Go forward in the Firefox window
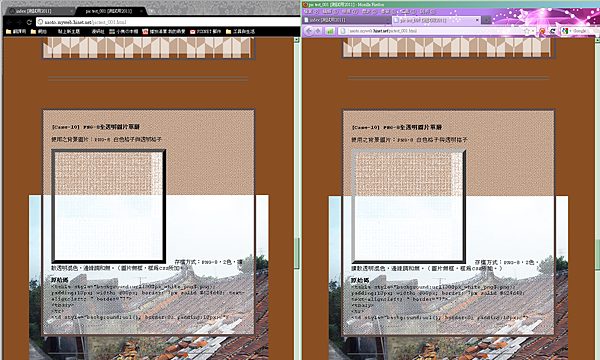The height and width of the screenshot is (360, 600). pyautogui.click(x=318, y=31)
